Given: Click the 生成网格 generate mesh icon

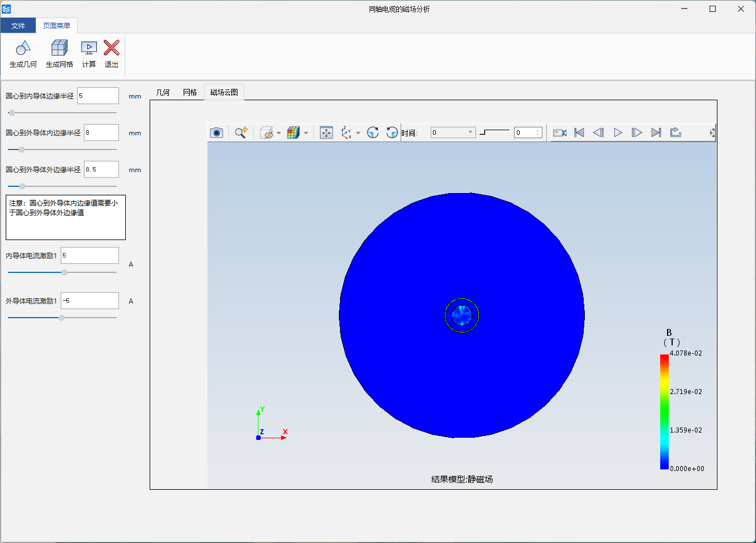Looking at the screenshot, I should pyautogui.click(x=60, y=48).
